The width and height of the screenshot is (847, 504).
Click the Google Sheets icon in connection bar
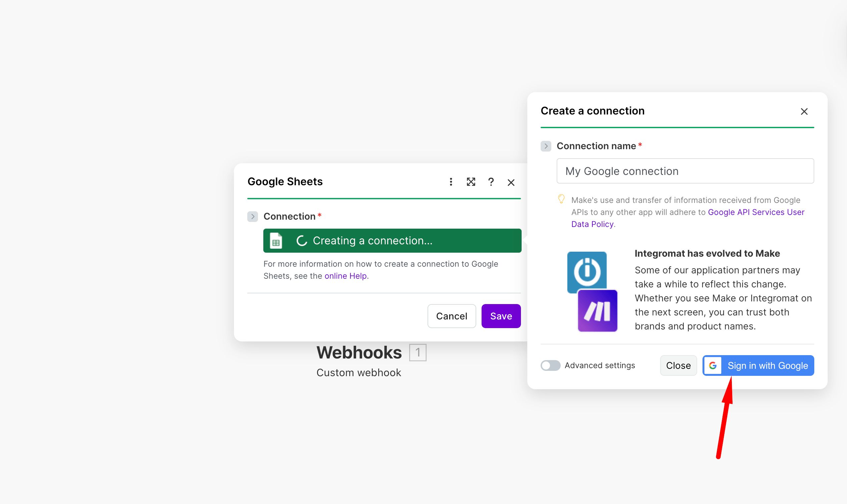tap(276, 241)
